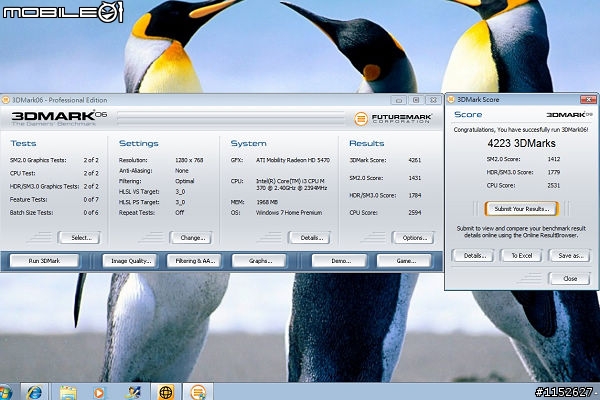Click the Congratulations message text

[x=521, y=129]
